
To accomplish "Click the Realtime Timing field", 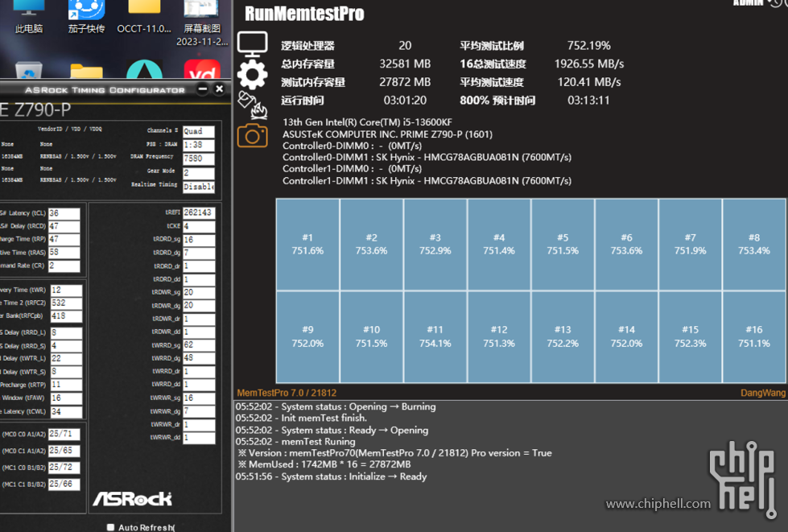I will click(199, 187).
